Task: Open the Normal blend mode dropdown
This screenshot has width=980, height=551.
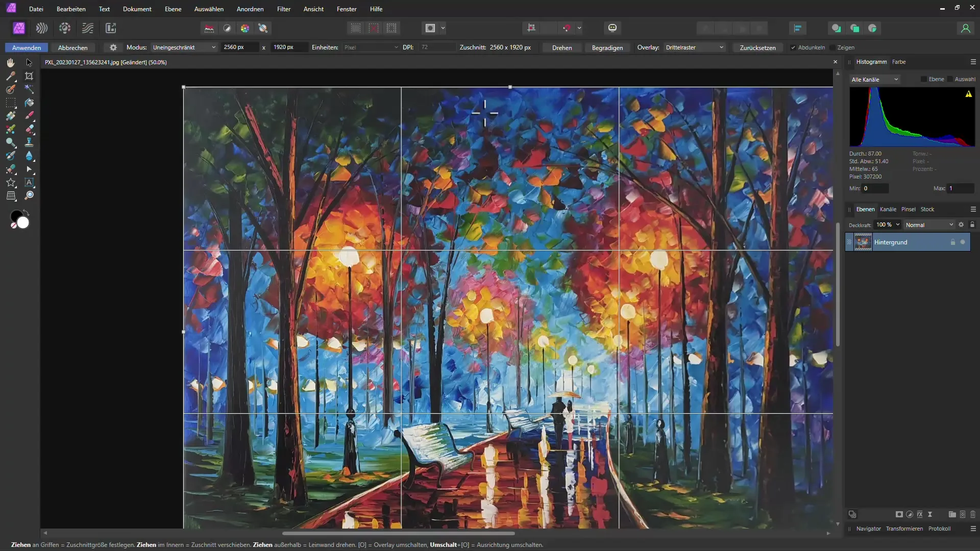Action: point(929,225)
